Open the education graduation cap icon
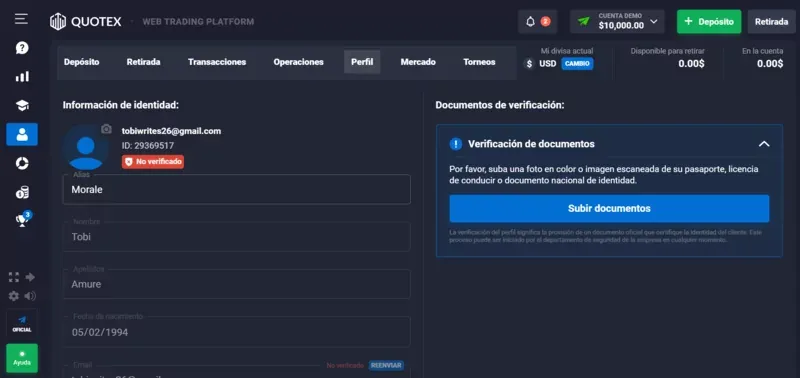The image size is (800, 378). (22, 106)
